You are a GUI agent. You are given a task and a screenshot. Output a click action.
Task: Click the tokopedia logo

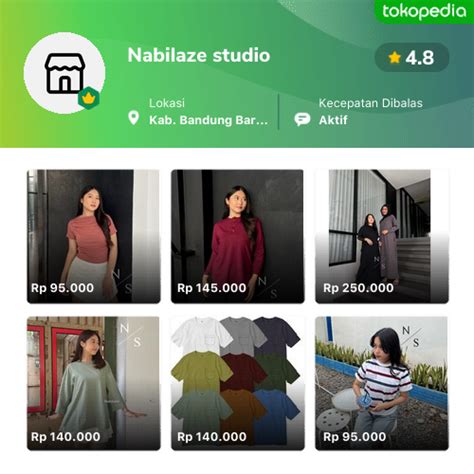424,11
